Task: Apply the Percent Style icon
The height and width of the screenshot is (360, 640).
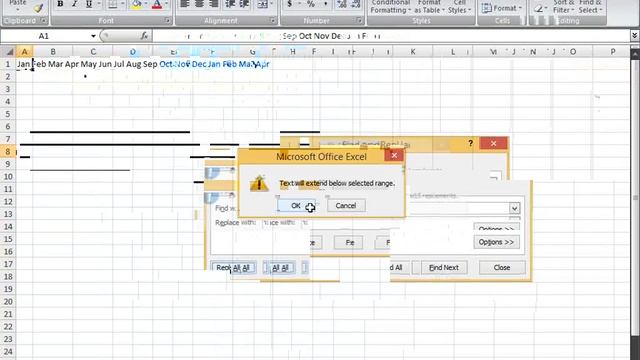Action: 311,4
